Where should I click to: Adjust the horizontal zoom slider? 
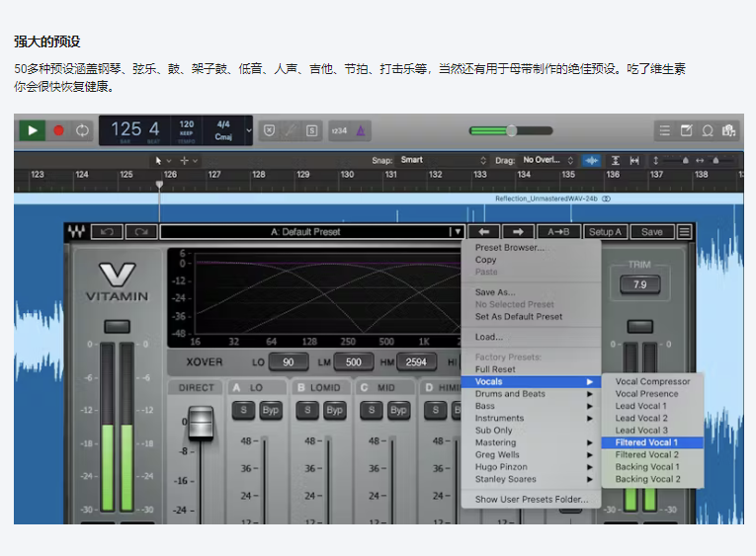pyautogui.click(x=715, y=160)
